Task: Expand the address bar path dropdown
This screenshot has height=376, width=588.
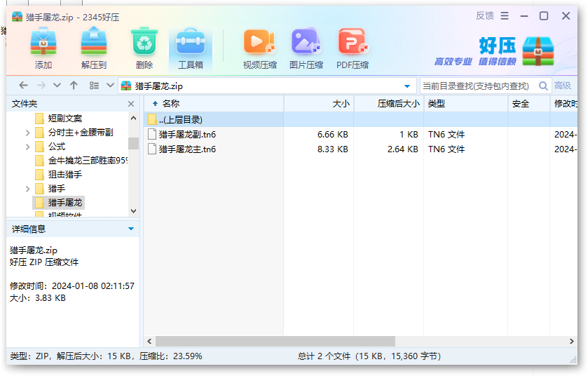Action: click(x=407, y=86)
